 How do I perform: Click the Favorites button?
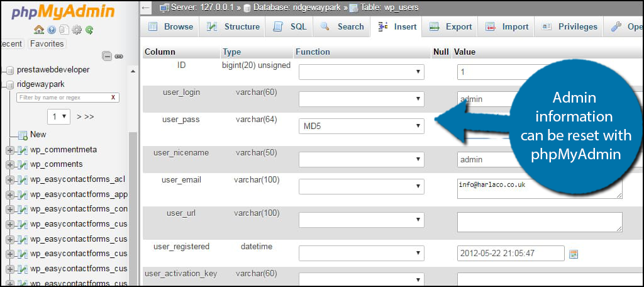(x=47, y=43)
